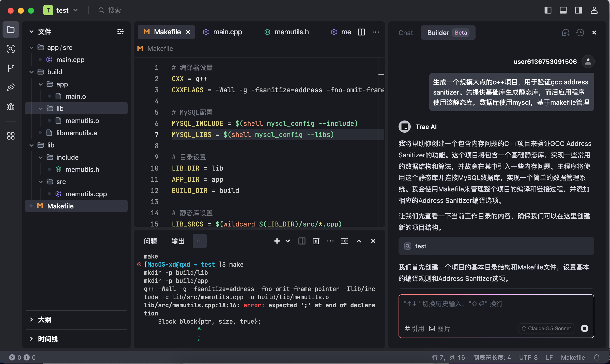Click the 图片 image attach button
This screenshot has width=610, height=364.
coord(439,328)
